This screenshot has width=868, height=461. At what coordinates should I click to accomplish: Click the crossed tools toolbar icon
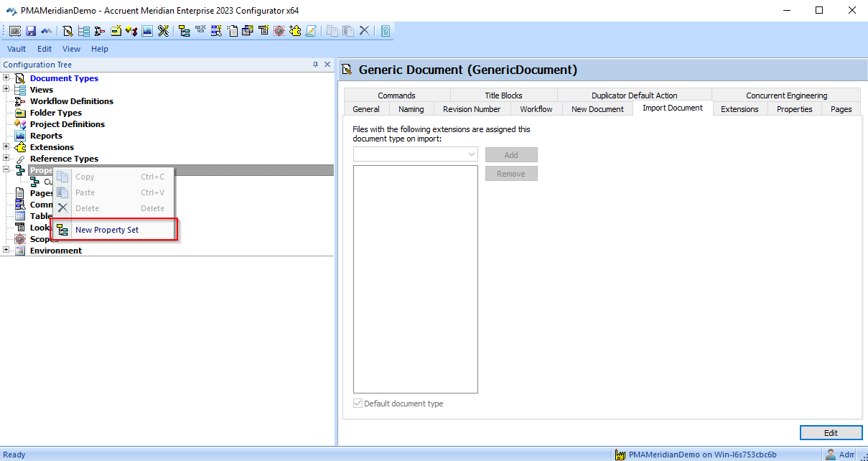click(x=163, y=31)
